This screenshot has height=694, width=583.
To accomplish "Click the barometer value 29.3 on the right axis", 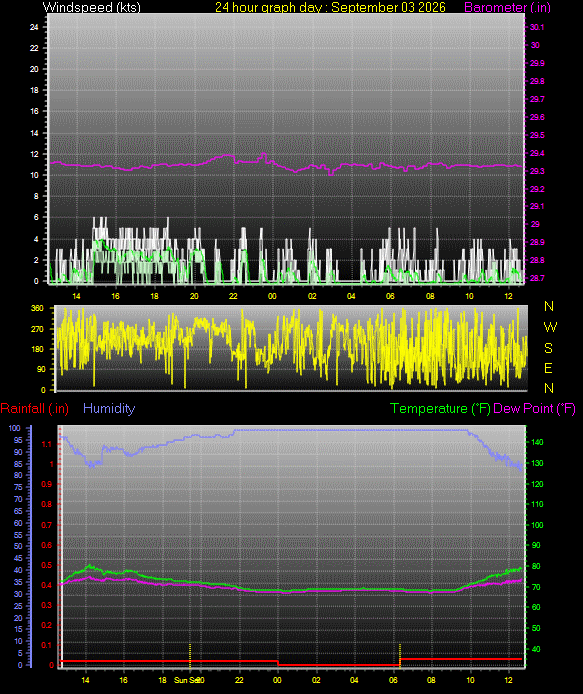I will tap(537, 171).
